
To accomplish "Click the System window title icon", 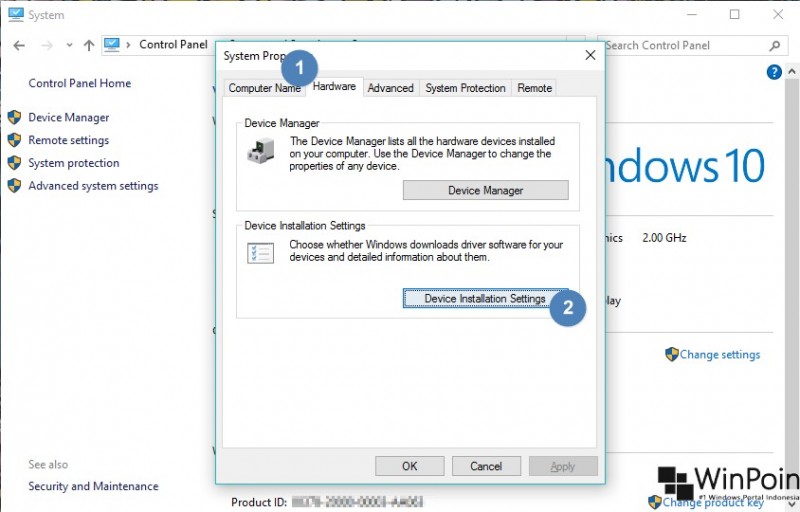I will click(x=16, y=14).
